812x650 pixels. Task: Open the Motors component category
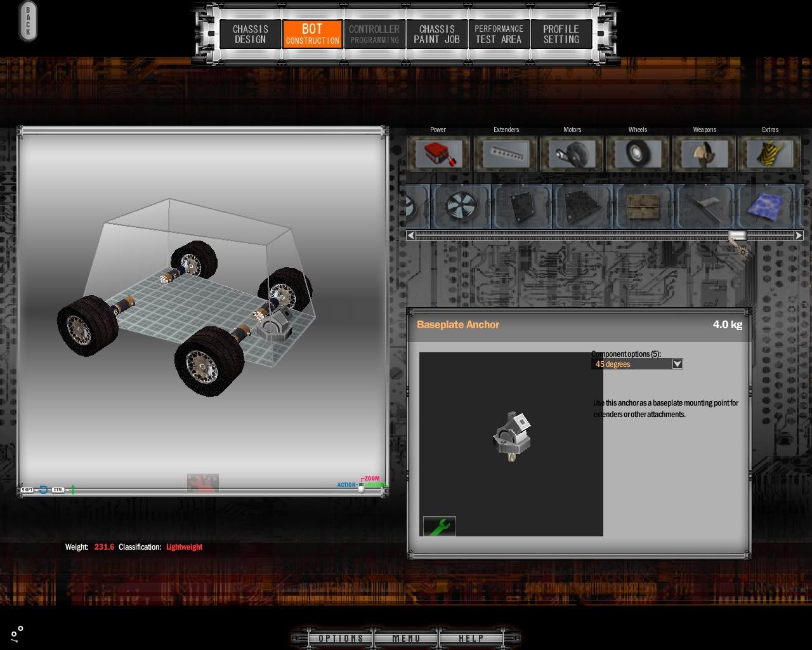[x=572, y=154]
